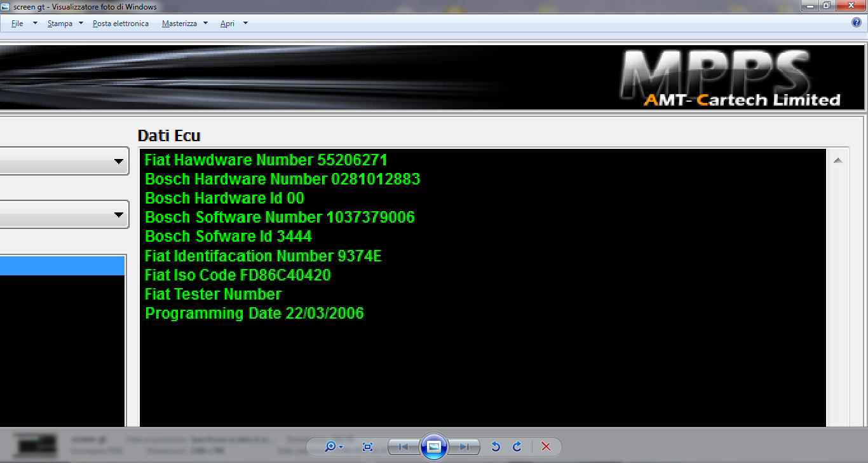This screenshot has height=463, width=868.
Task: Click 'Programming Date 22/03/2006' line
Action: (x=255, y=313)
